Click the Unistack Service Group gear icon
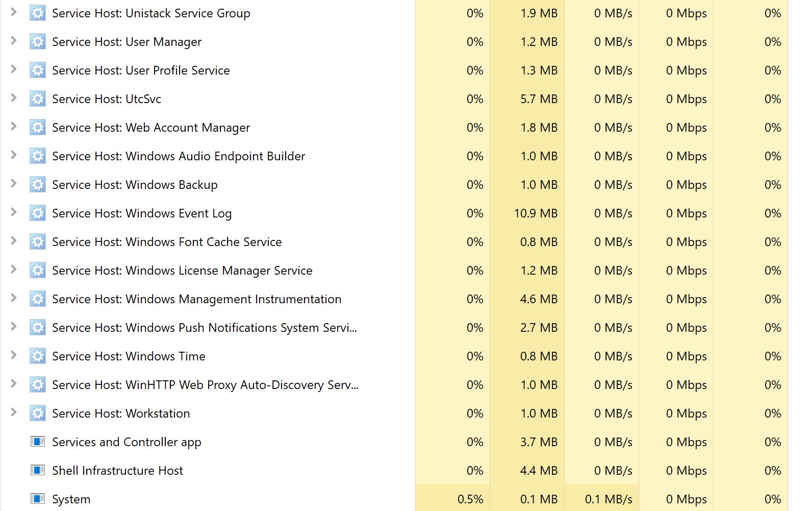 (37, 13)
